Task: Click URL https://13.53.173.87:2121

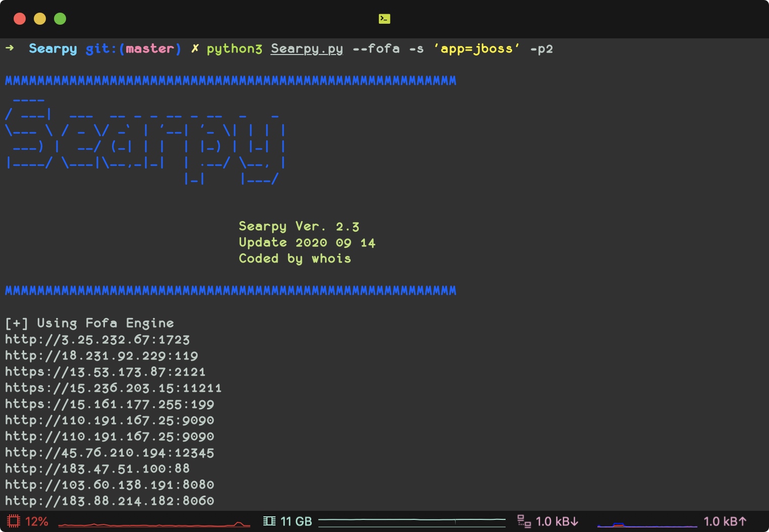Action: click(x=105, y=372)
